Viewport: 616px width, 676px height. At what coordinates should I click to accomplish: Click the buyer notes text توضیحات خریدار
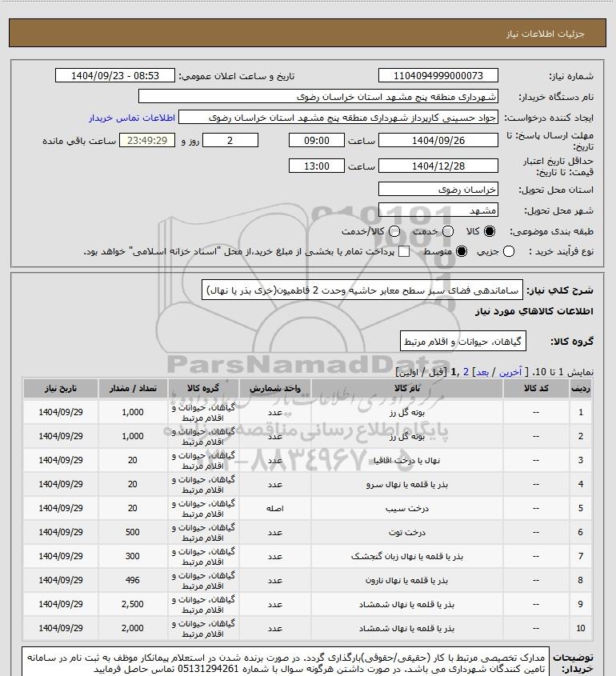286,663
